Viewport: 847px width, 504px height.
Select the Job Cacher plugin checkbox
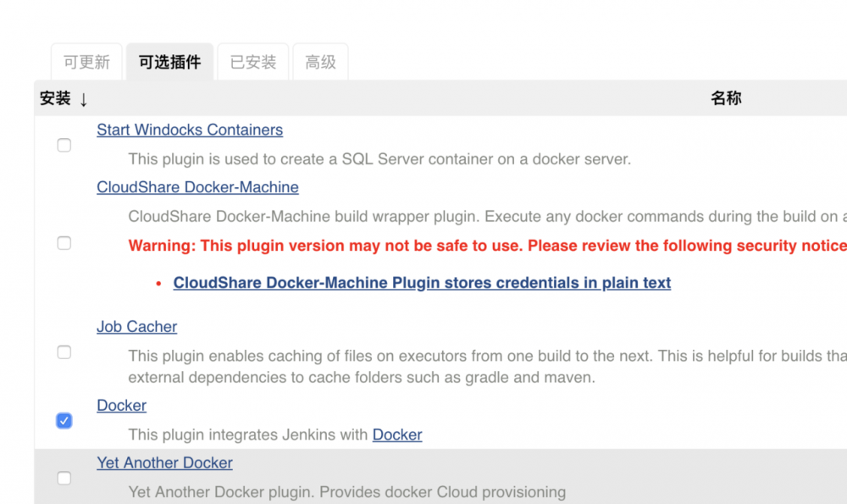tap(64, 352)
